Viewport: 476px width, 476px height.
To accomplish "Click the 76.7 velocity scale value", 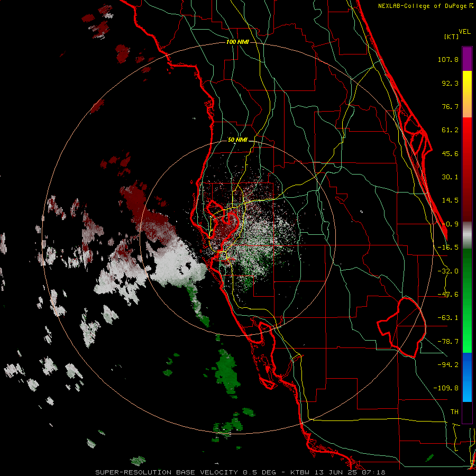I will point(450,106).
